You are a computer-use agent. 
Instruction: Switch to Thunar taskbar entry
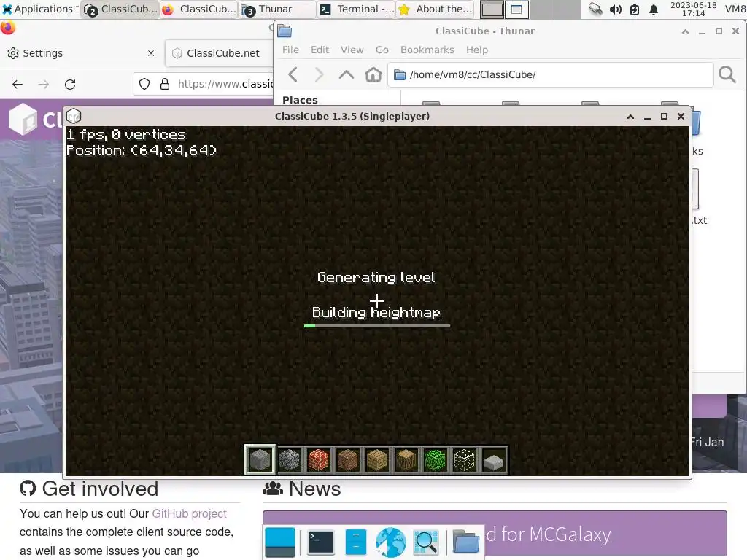(278, 9)
